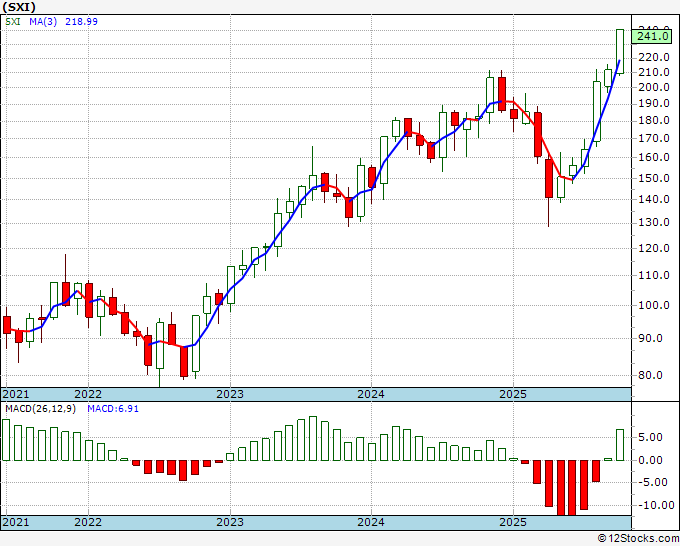Click the 80.0 price axis label
Viewport: 680px width, 546px height.
pyautogui.click(x=651, y=375)
